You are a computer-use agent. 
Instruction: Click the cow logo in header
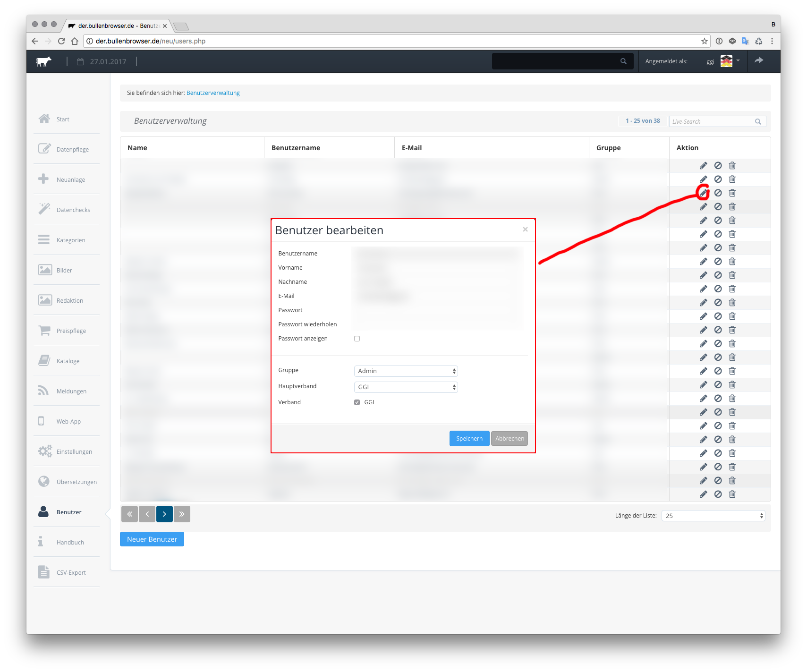pos(44,61)
